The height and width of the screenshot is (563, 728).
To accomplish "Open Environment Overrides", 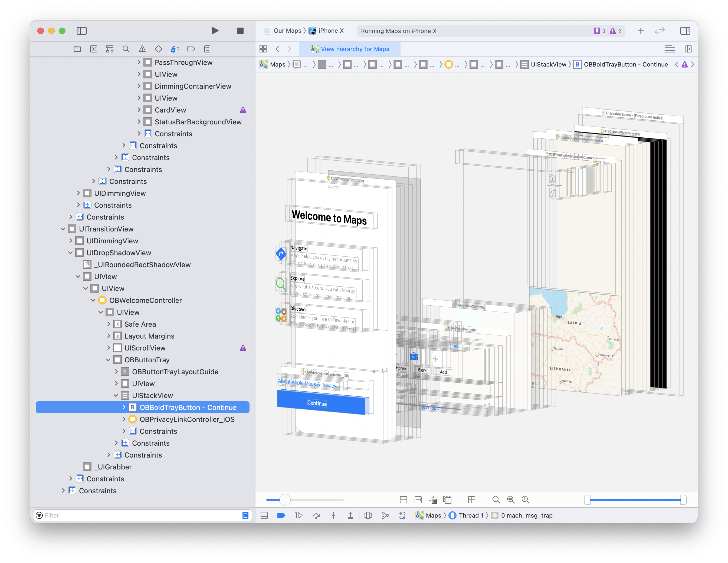I will click(402, 515).
